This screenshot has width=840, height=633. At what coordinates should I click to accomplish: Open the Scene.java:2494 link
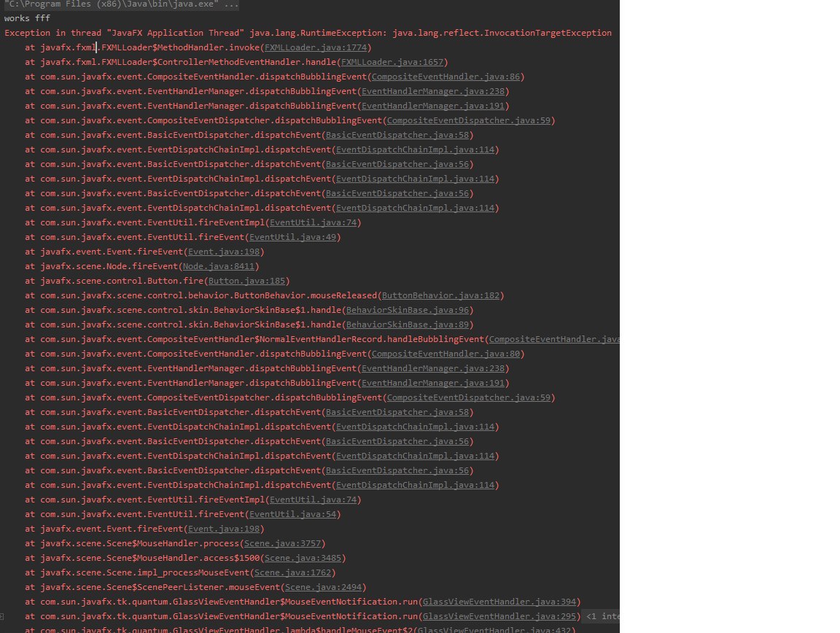[323, 587]
